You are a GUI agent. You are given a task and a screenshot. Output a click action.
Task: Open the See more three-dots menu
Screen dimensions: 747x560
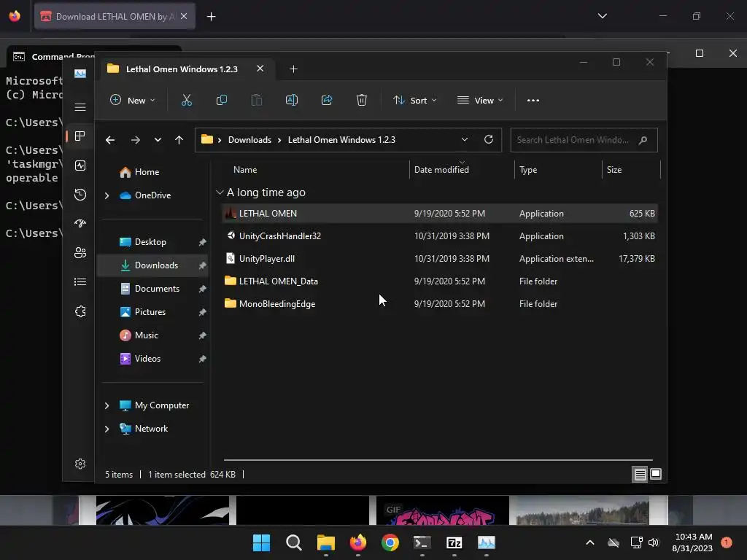(533, 101)
